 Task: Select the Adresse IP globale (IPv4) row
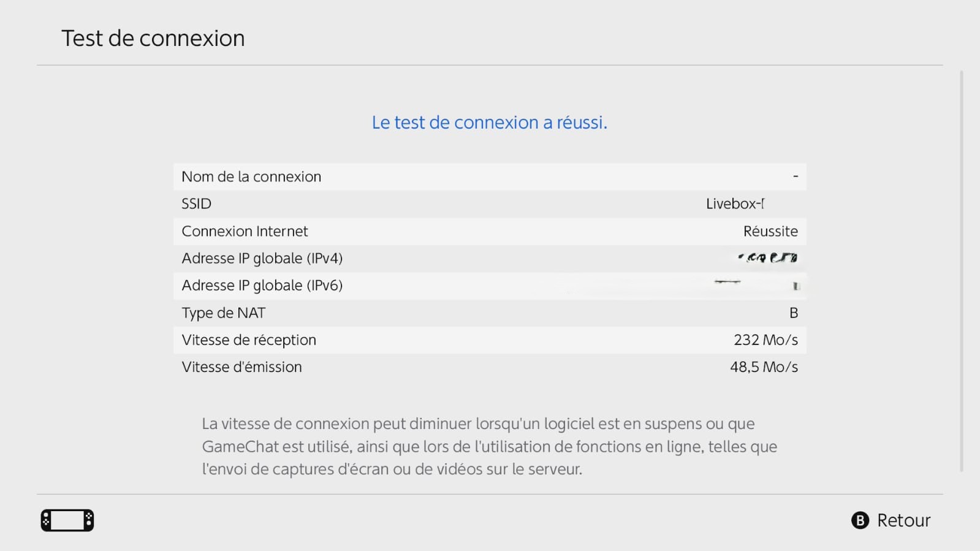pos(490,258)
